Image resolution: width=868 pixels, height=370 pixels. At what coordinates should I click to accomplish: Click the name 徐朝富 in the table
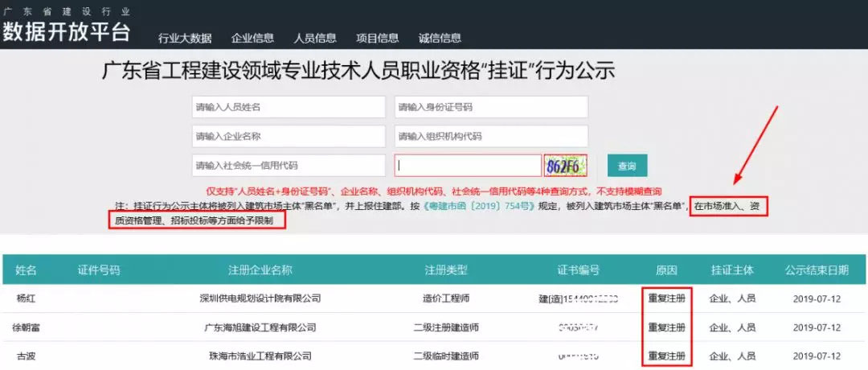coord(27,327)
